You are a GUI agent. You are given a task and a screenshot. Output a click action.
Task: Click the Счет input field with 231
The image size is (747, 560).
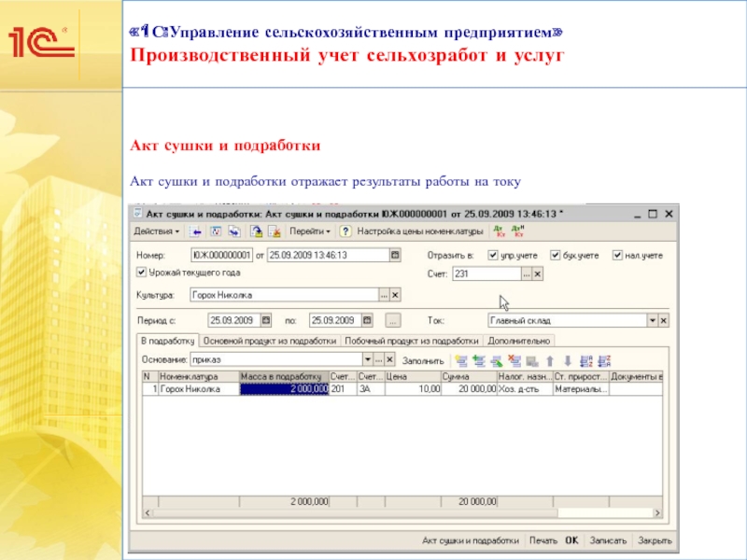tap(486, 274)
